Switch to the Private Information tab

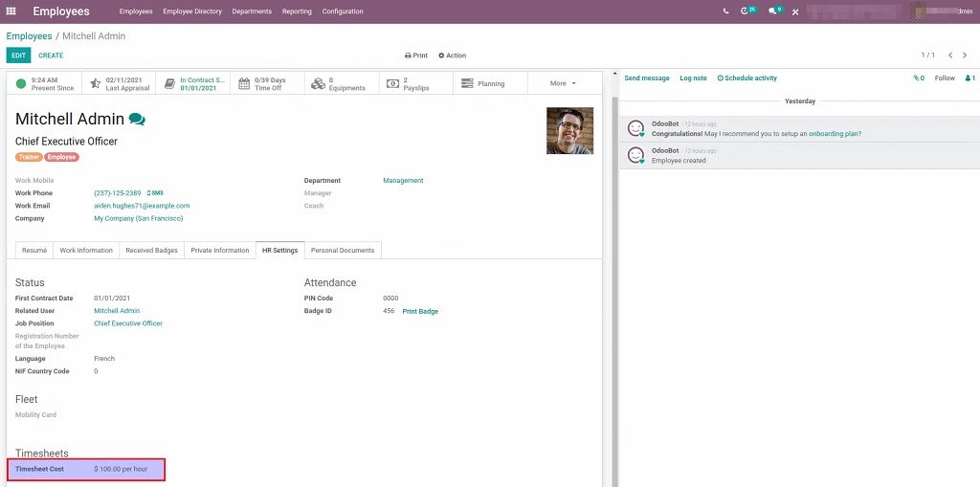tap(220, 250)
